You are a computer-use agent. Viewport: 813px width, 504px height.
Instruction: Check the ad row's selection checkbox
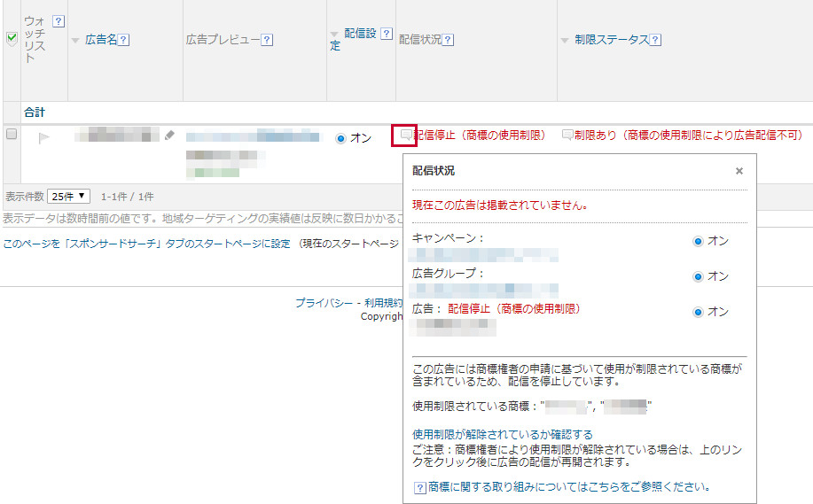12,135
